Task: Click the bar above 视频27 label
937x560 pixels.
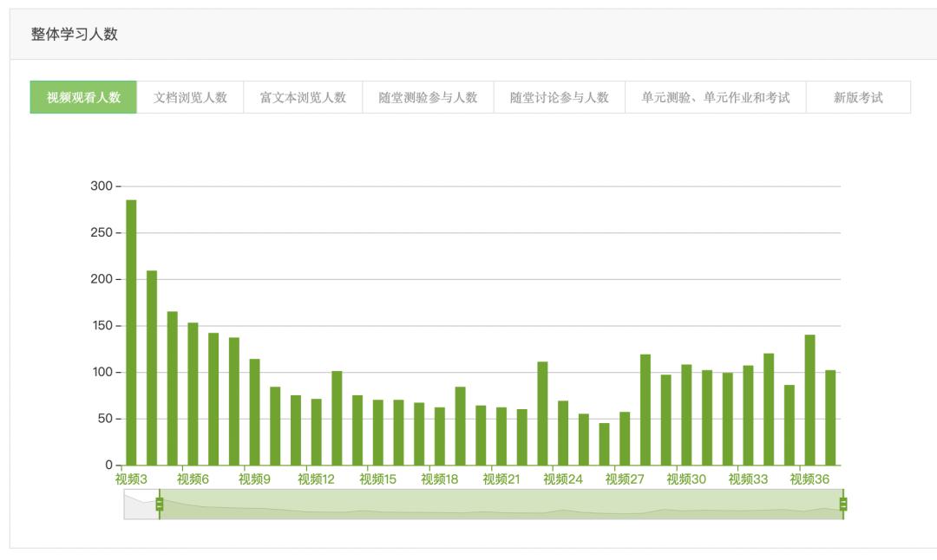Action: pyautogui.click(x=625, y=439)
